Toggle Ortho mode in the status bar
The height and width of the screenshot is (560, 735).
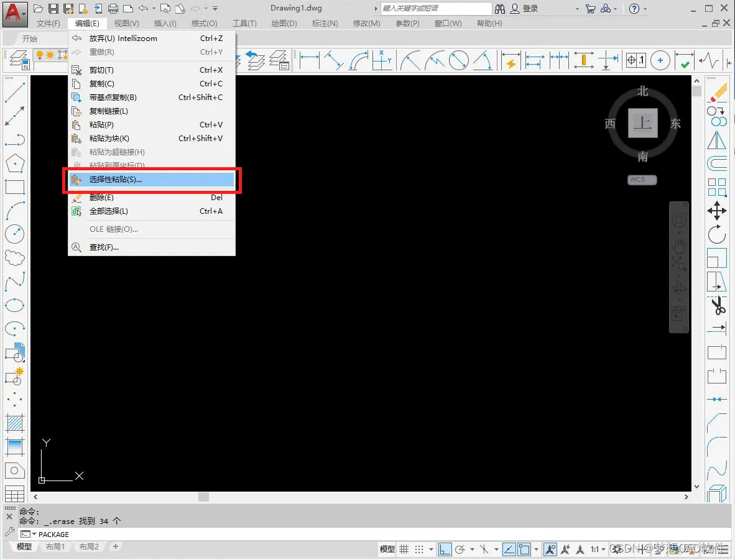click(445, 549)
